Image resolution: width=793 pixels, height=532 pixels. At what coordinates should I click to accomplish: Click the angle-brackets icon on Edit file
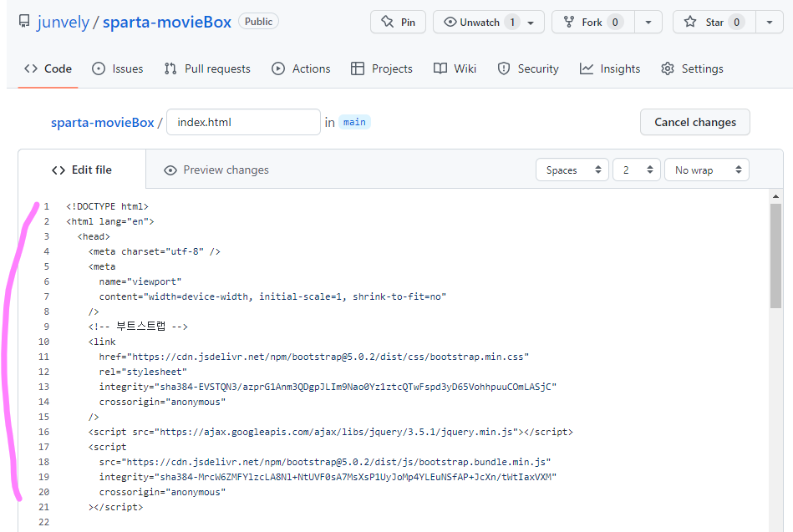58,170
